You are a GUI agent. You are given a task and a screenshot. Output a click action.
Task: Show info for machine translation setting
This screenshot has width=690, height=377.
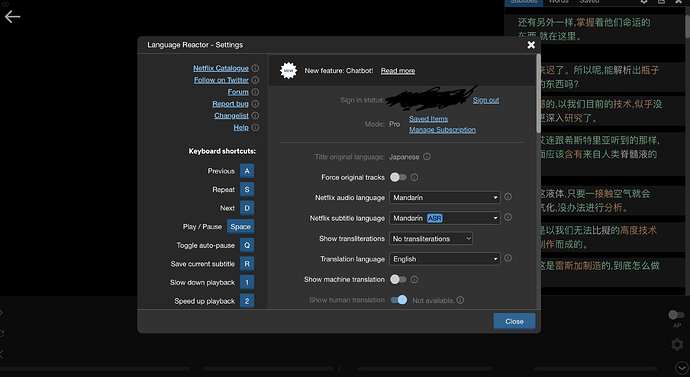point(414,279)
